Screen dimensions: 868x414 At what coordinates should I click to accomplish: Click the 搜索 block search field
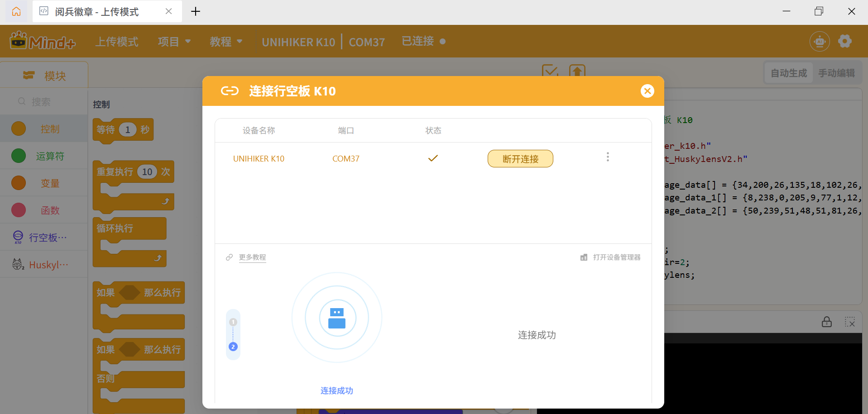pyautogui.click(x=44, y=102)
